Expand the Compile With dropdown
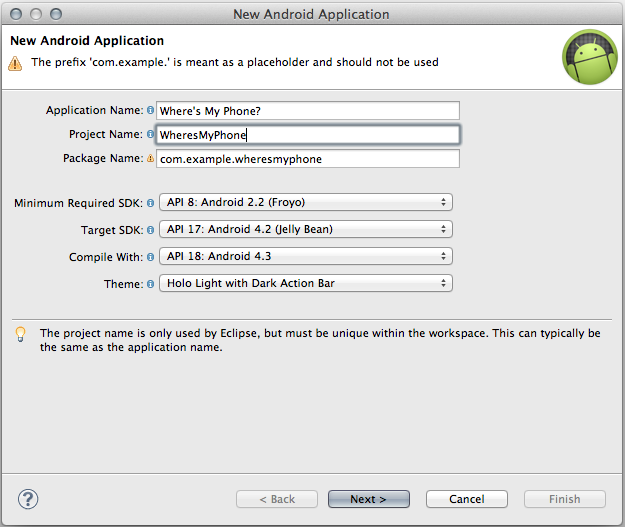 coord(306,256)
